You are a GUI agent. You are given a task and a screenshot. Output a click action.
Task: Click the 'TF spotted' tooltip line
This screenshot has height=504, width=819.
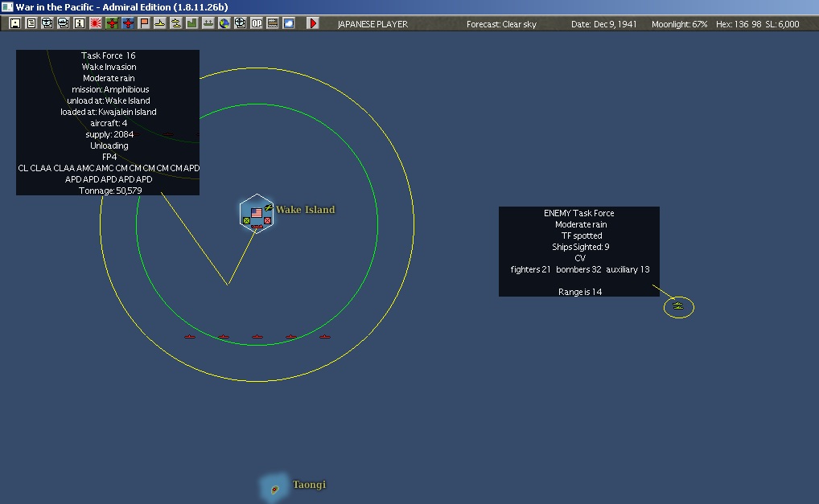(582, 236)
